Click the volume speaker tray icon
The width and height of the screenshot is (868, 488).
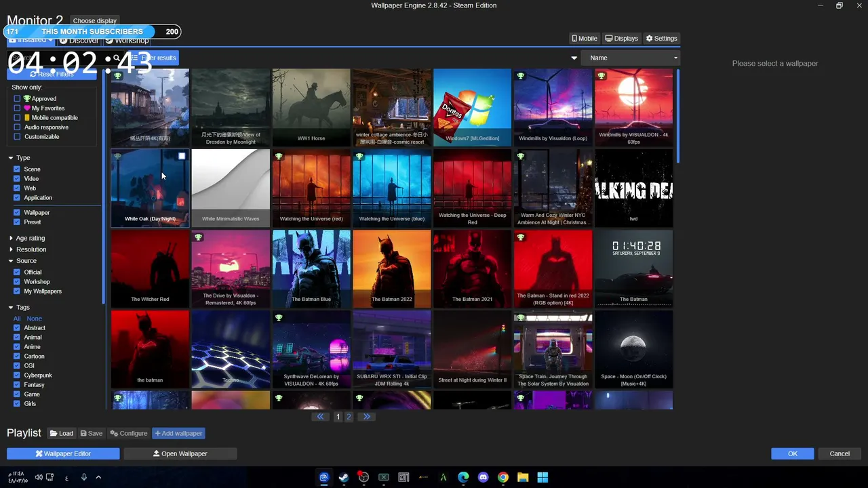pos(39,477)
